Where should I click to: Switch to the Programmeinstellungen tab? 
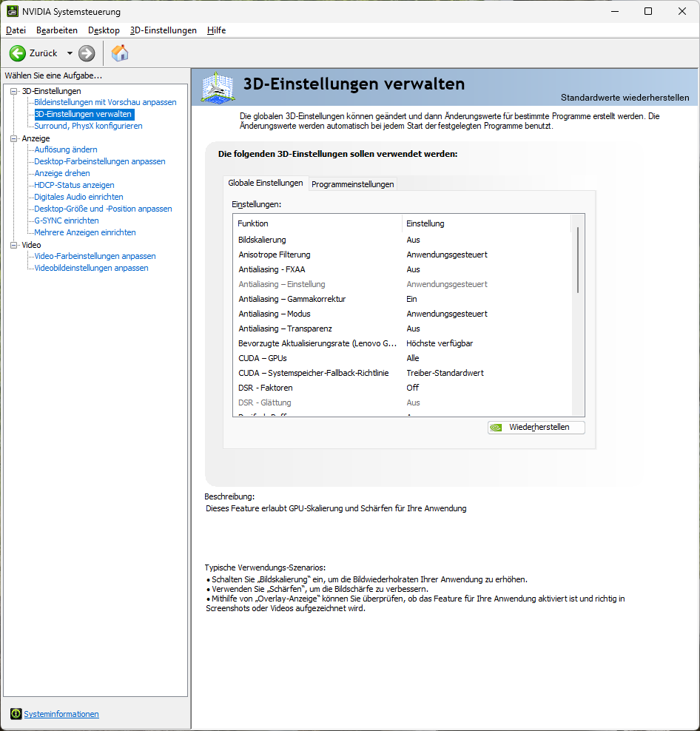(352, 184)
